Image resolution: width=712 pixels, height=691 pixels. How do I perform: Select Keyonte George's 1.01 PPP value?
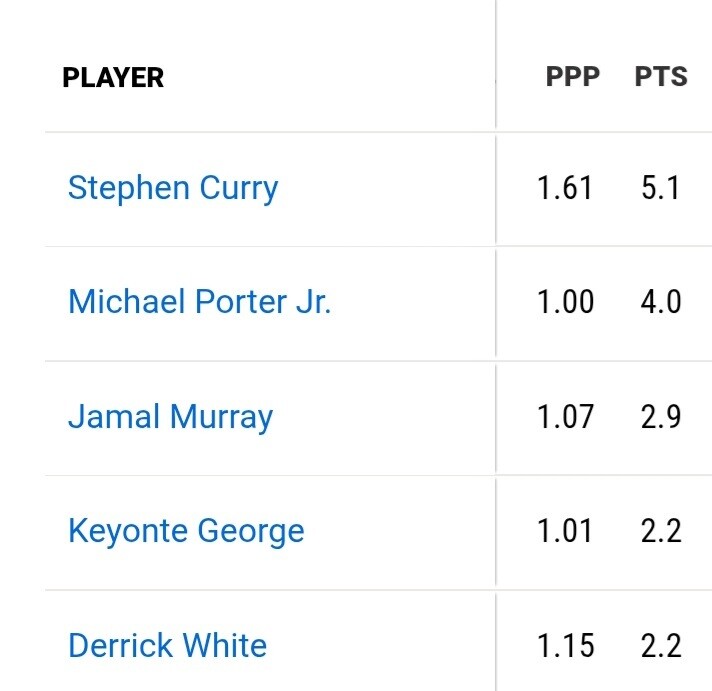coord(565,531)
